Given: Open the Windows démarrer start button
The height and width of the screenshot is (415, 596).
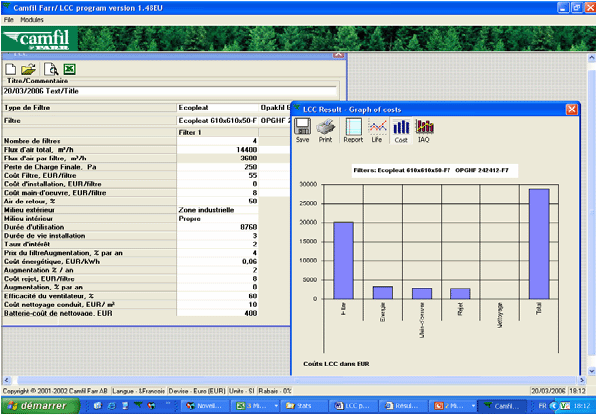Looking at the screenshot, I should [x=40, y=406].
